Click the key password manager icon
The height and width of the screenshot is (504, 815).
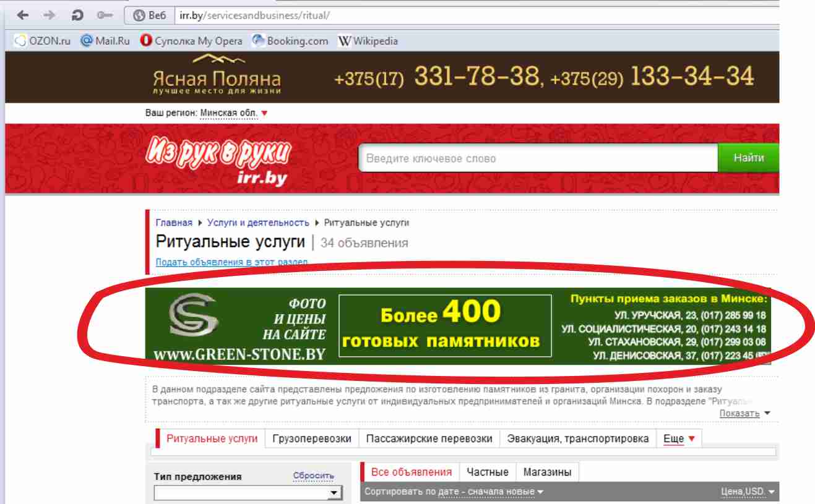coord(105,15)
